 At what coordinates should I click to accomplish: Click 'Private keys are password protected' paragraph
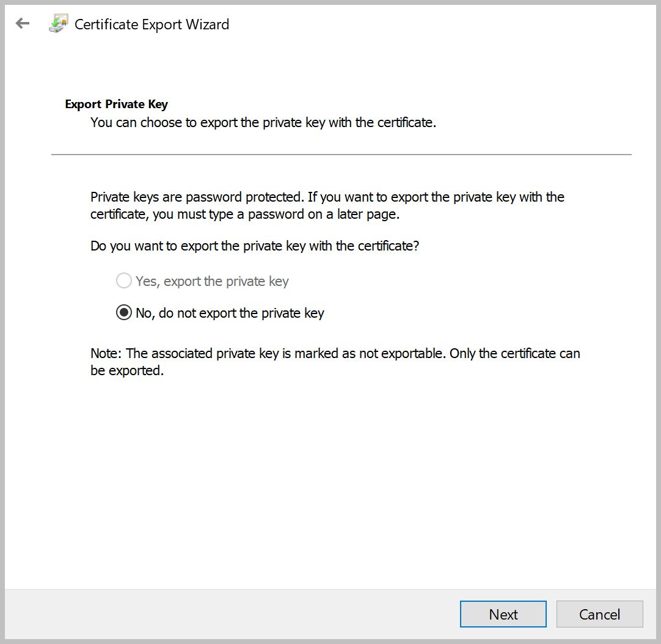[x=327, y=205]
